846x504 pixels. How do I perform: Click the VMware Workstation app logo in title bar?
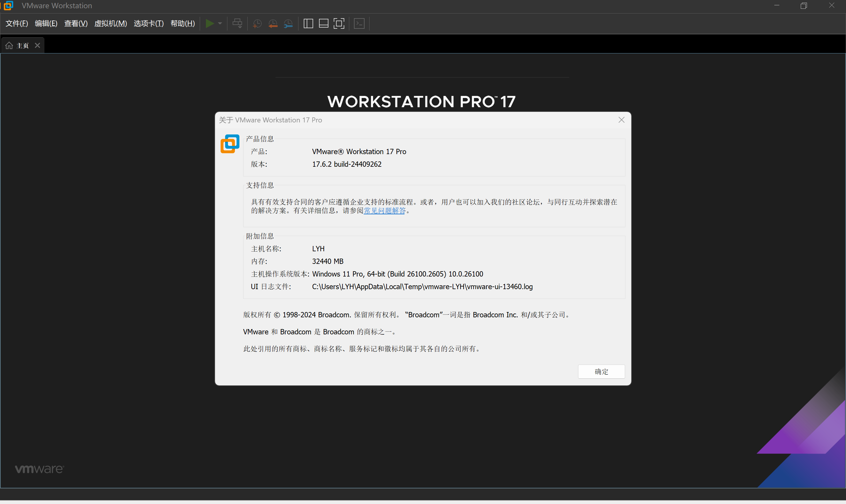pos(8,6)
